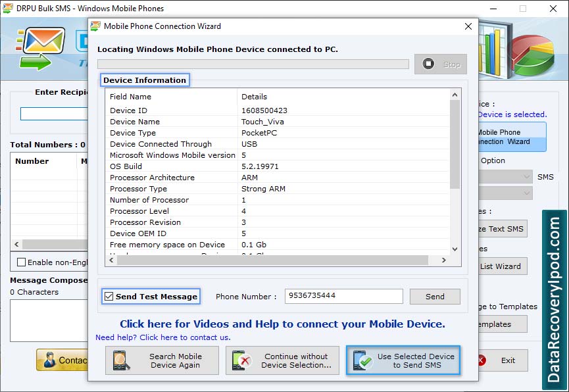This screenshot has width=569, height=392.
Task: Click the Number column header in main window
Action: tap(44, 161)
